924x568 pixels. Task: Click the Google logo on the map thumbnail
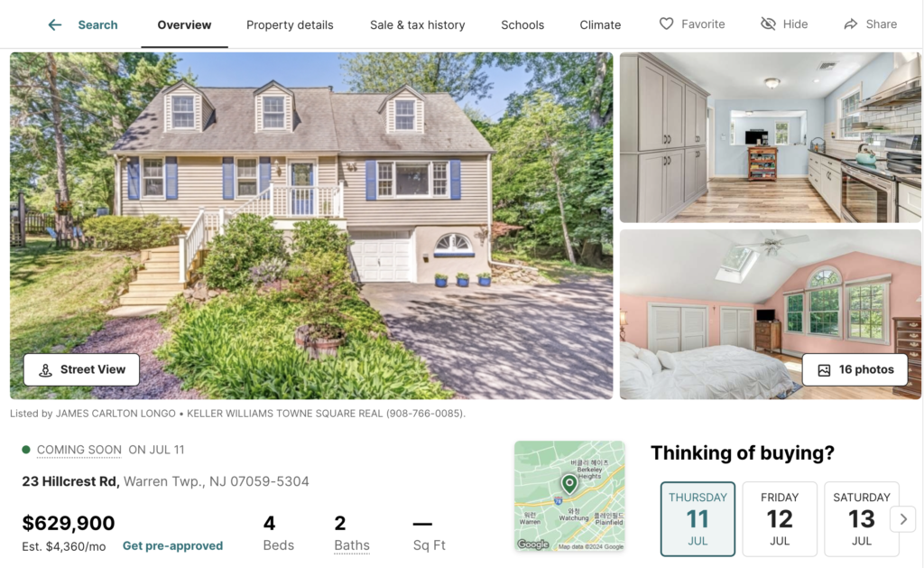click(533, 545)
